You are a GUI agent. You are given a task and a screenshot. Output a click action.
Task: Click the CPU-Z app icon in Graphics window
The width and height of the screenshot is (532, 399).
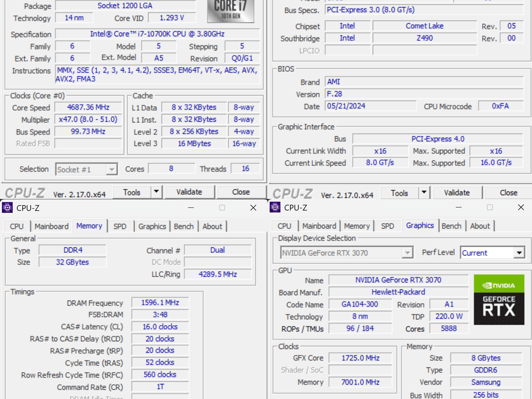coord(275,207)
